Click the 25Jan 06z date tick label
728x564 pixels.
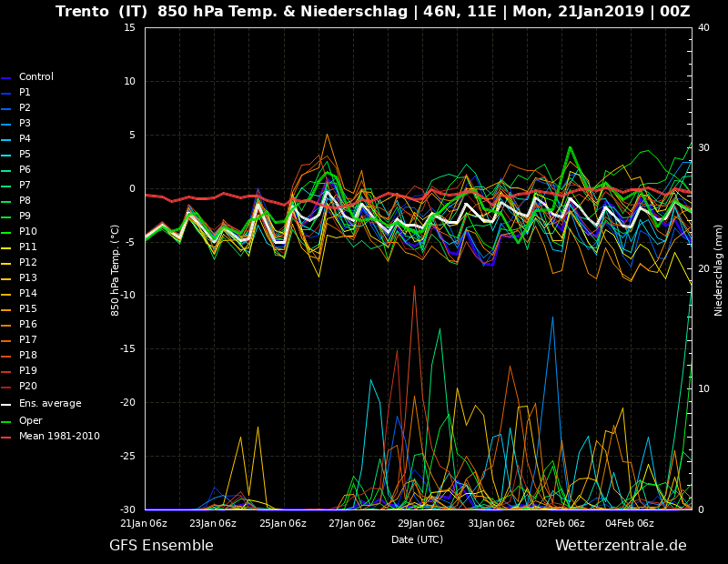(283, 524)
